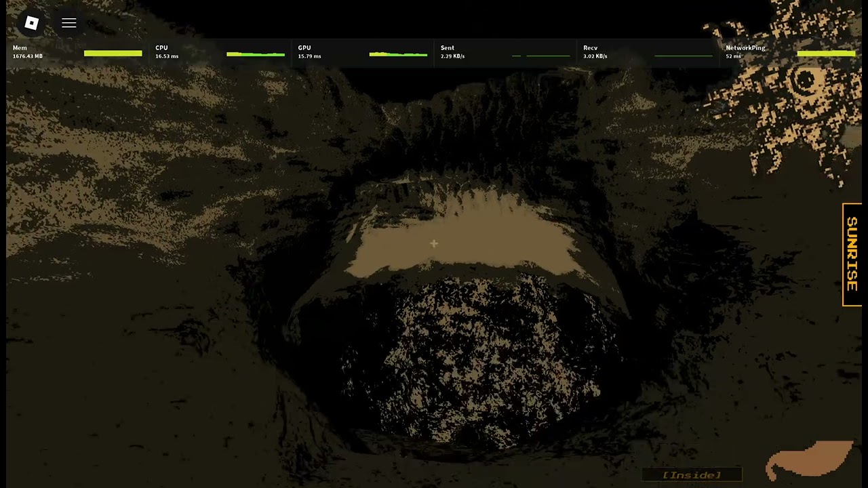Select the Sent network stat
The image size is (868, 488).
point(505,52)
